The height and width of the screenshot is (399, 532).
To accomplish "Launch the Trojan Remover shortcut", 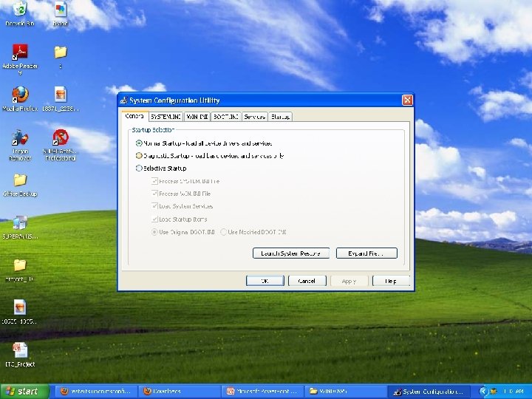I will point(20,145).
